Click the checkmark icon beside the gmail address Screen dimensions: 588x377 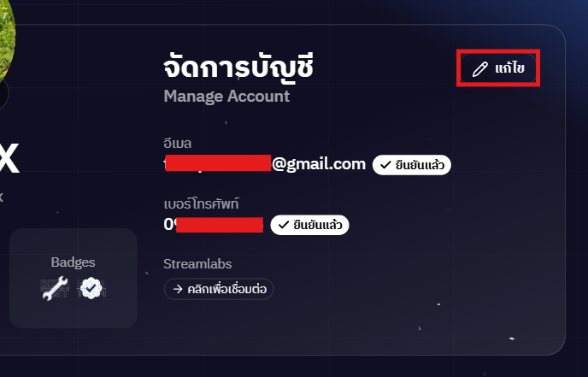(x=385, y=165)
